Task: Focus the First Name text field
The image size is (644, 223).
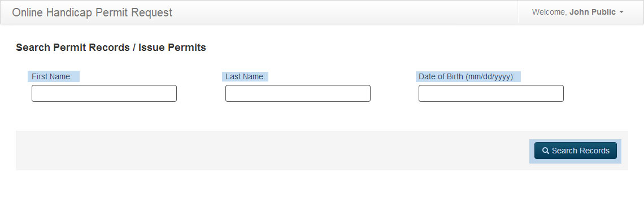Action: coord(105,93)
